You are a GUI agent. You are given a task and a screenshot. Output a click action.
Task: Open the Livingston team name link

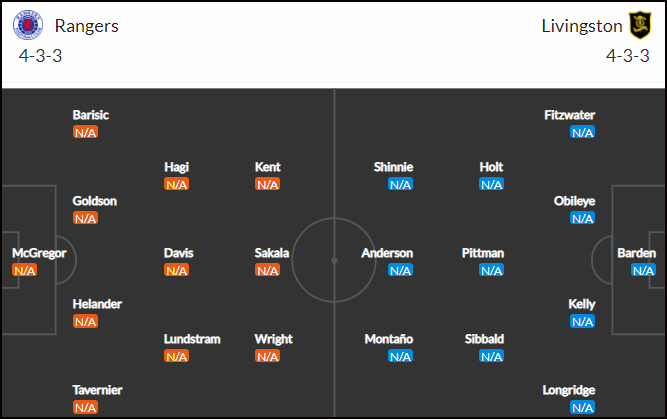point(582,26)
